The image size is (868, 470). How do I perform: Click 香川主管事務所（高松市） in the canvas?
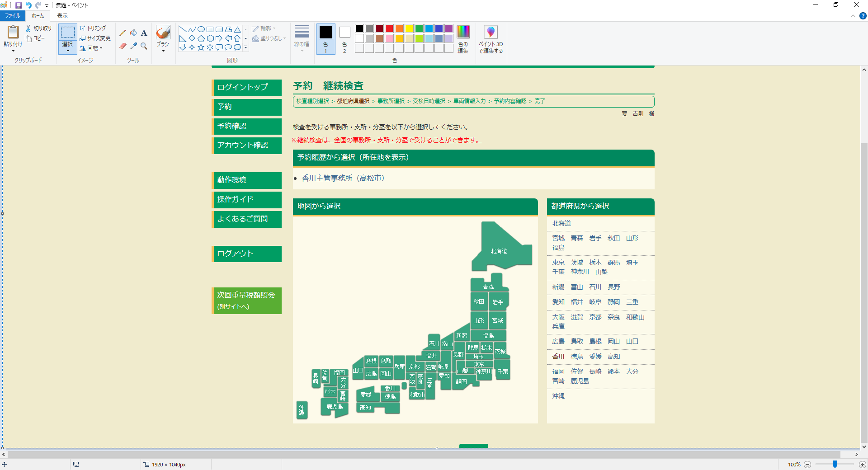click(x=343, y=178)
